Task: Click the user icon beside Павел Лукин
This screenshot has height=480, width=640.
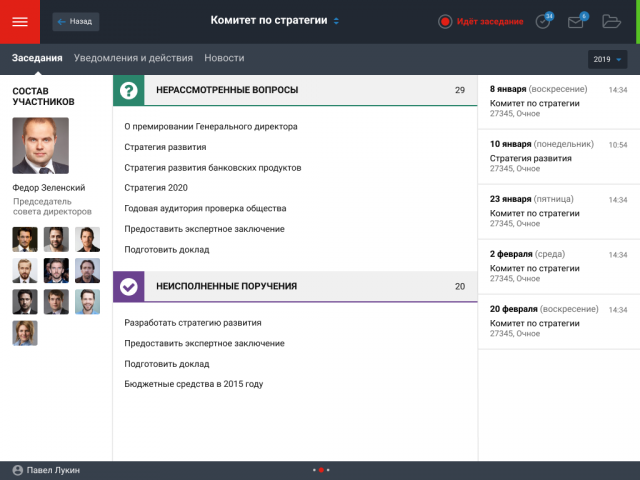Action: pyautogui.click(x=18, y=470)
